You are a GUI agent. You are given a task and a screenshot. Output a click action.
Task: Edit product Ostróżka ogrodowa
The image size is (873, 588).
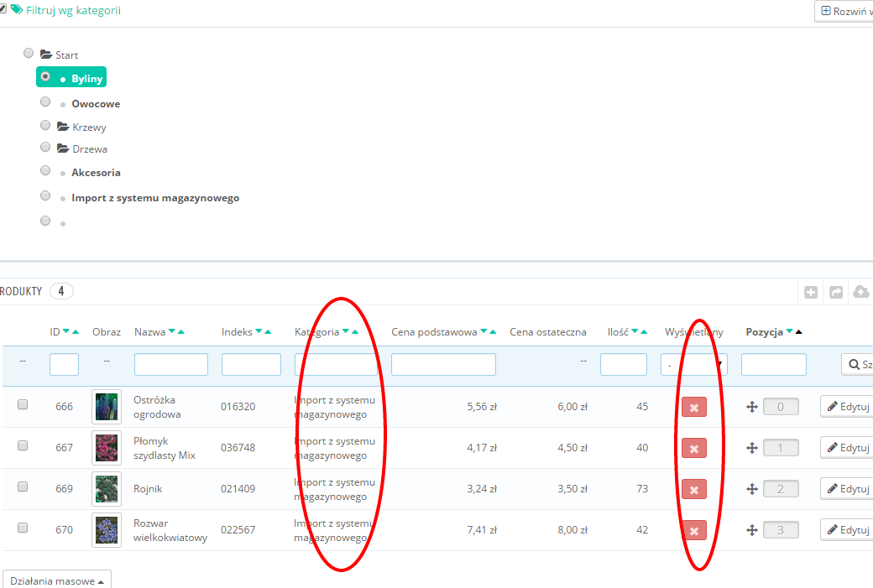[847, 407]
